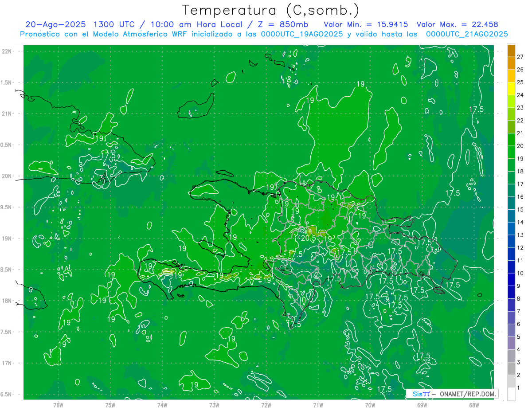Click the '18N' latitude axis label
The height and width of the screenshot is (411, 532).
click(x=7, y=301)
